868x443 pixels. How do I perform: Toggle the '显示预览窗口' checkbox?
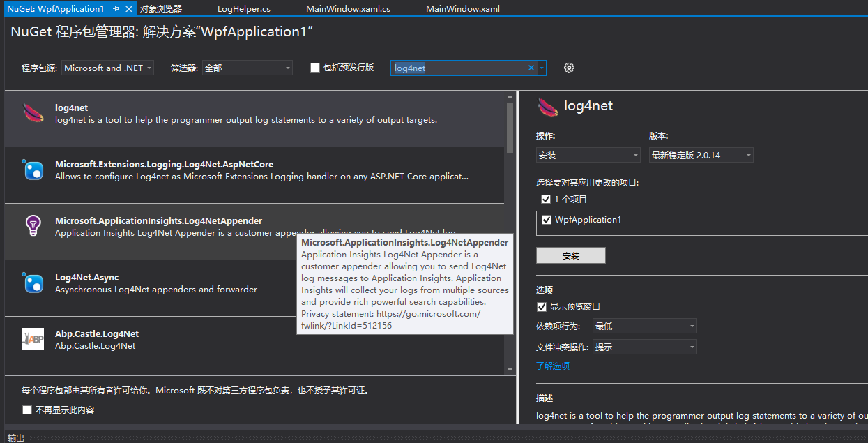542,306
